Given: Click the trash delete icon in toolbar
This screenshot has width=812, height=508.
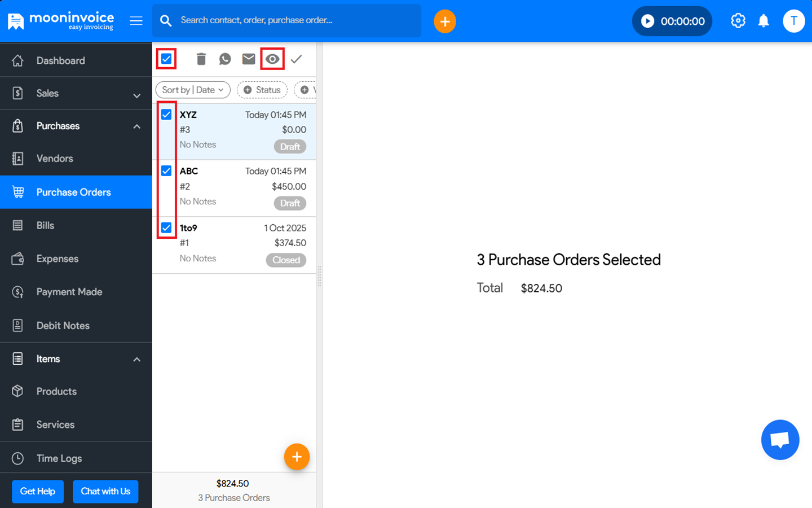Looking at the screenshot, I should [x=201, y=59].
